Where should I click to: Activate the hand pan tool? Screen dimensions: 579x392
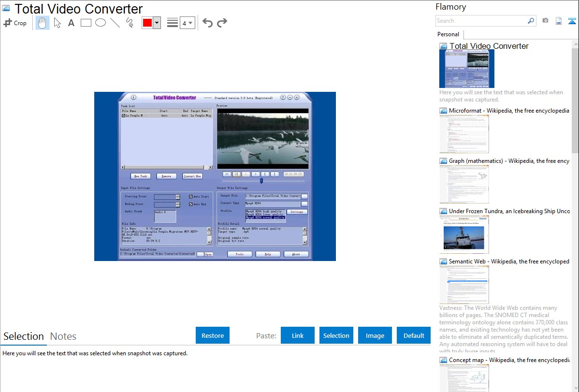(x=43, y=23)
